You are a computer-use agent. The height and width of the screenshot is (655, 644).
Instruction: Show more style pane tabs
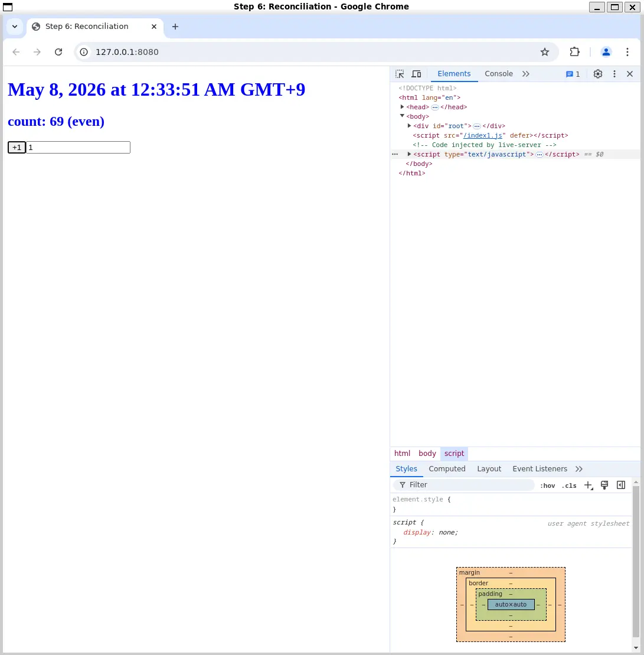pyautogui.click(x=578, y=469)
